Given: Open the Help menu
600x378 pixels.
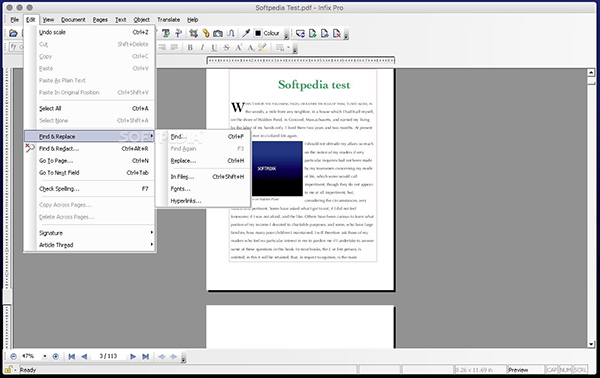Looking at the screenshot, I should pyautogui.click(x=192, y=20).
